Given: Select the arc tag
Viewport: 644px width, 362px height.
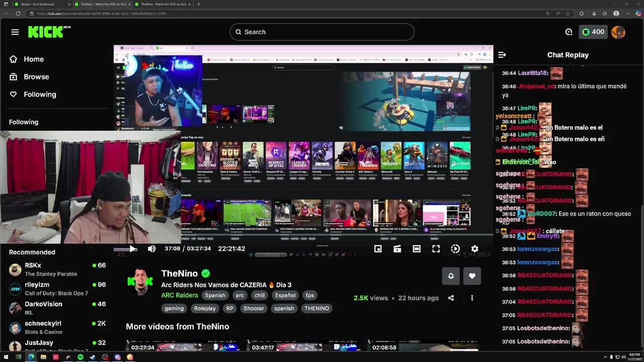Looking at the screenshot, I should (x=240, y=296).
